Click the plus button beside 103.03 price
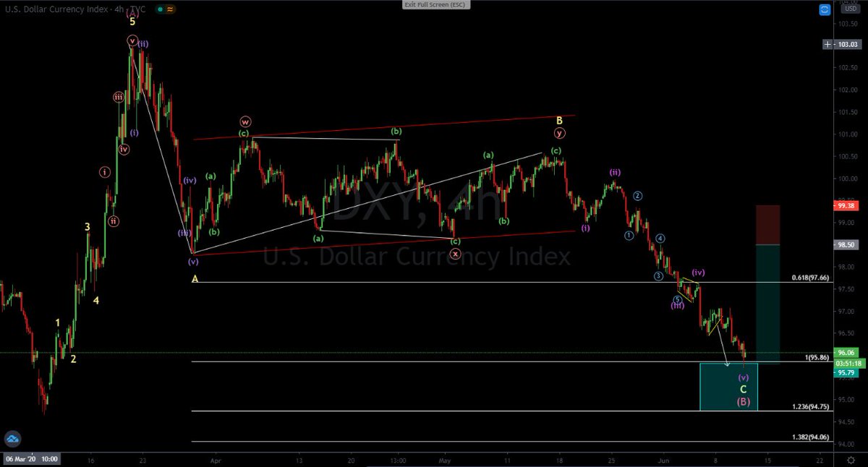This screenshot has height=467, width=868. coord(827,45)
